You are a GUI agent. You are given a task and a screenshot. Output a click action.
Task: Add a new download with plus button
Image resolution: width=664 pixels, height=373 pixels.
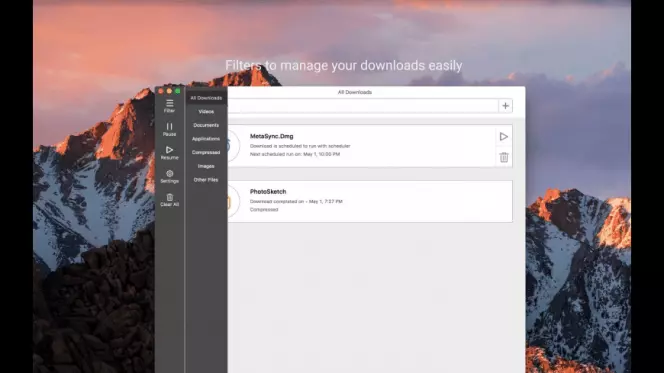pos(505,106)
